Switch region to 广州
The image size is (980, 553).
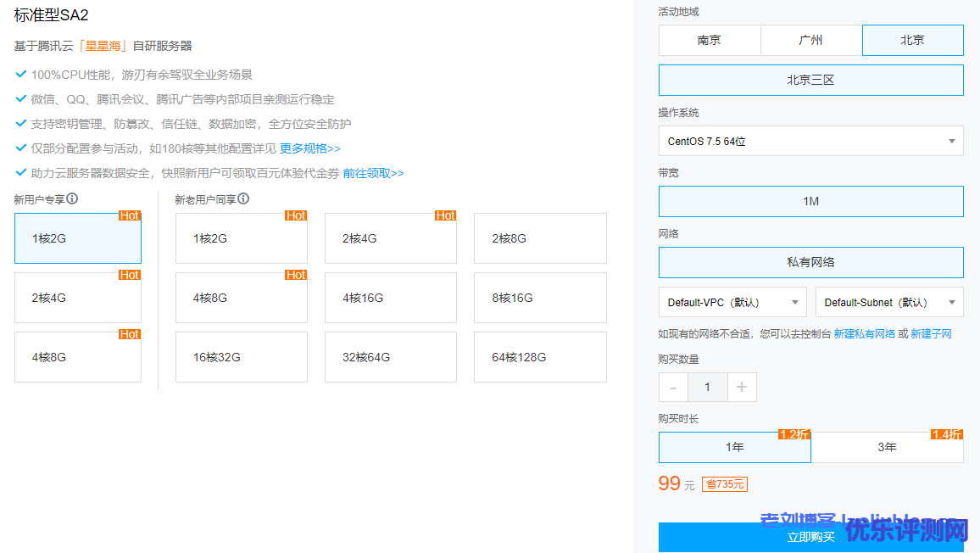[x=811, y=40]
